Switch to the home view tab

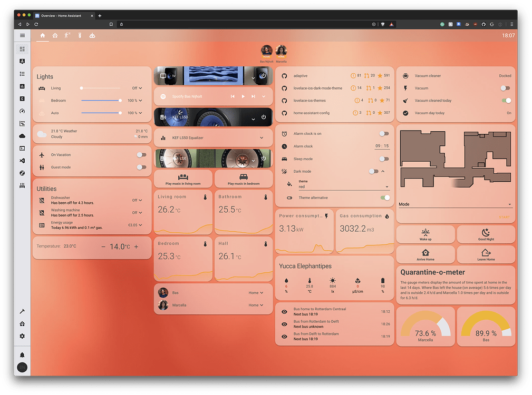tap(43, 35)
